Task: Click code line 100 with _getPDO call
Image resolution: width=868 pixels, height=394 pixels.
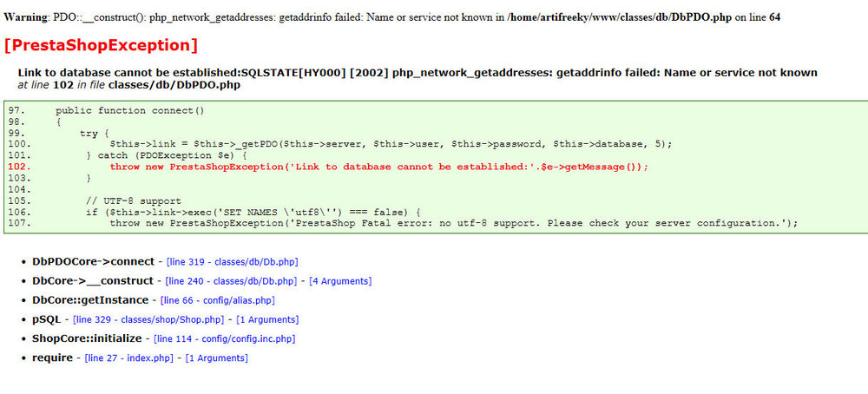Action: 391,144
